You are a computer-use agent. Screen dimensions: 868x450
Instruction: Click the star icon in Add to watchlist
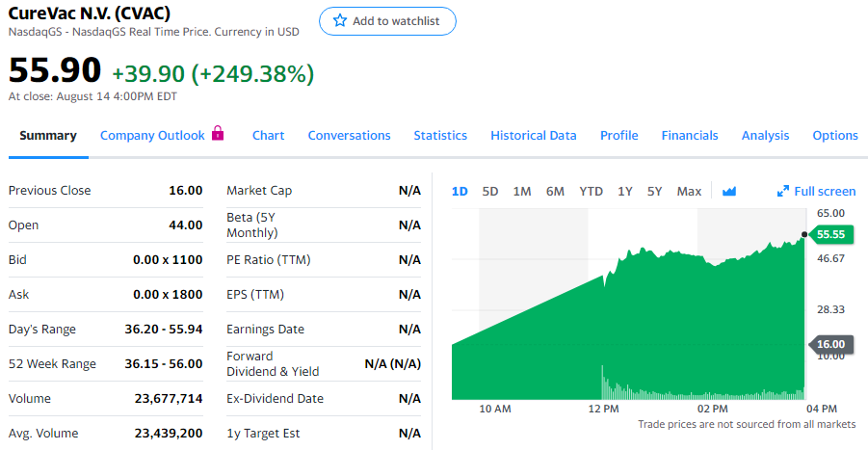tap(340, 21)
